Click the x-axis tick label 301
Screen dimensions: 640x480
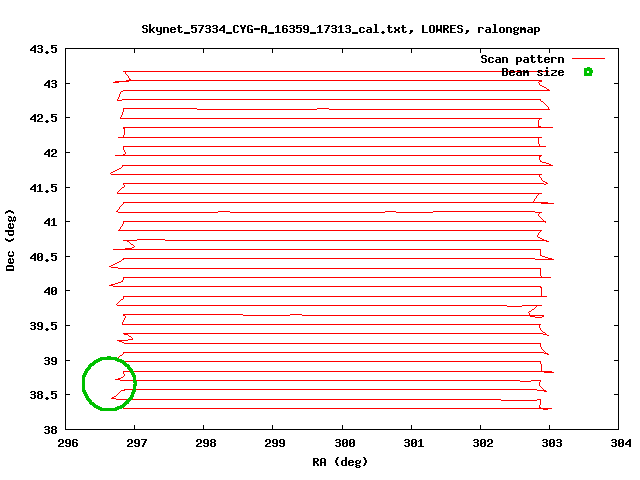point(413,443)
